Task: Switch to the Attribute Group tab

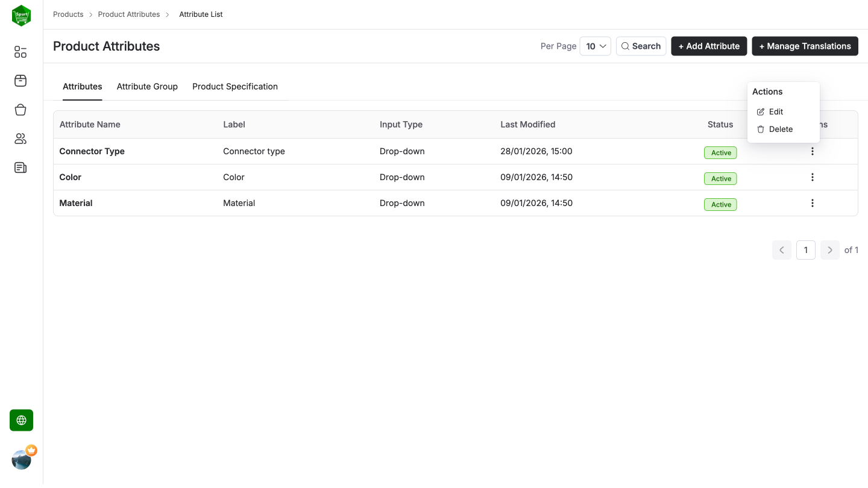Action: pyautogui.click(x=147, y=86)
